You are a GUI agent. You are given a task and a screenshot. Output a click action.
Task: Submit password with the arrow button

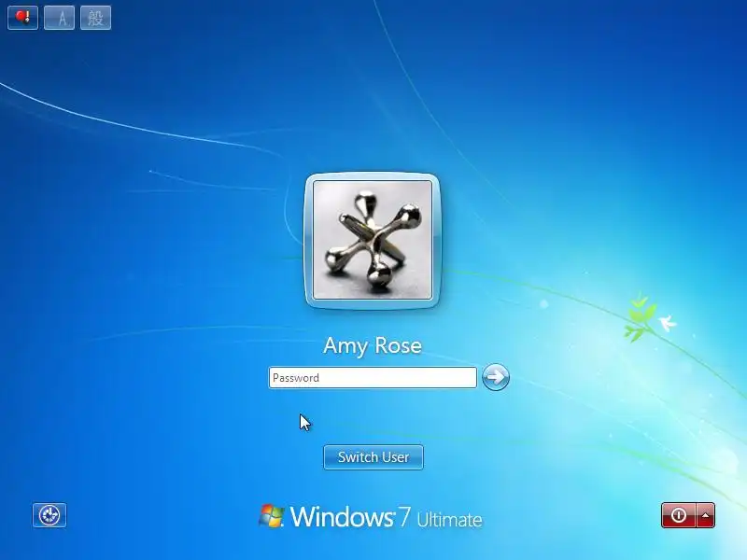coord(496,377)
